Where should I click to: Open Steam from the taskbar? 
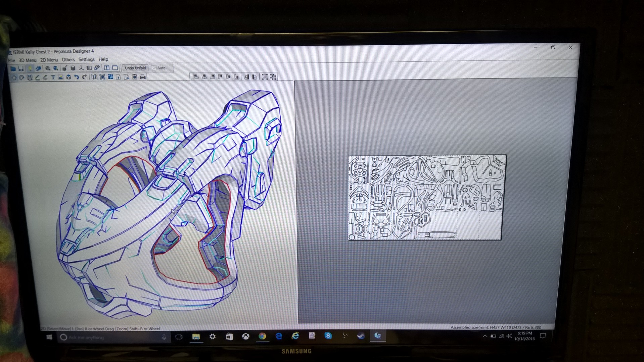[361, 335]
